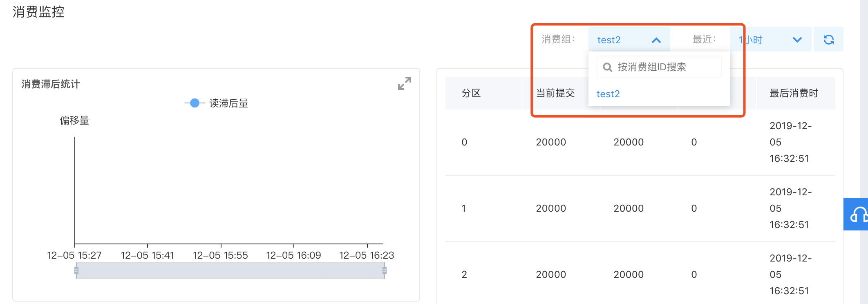Open the headset customer support widget

(857, 215)
